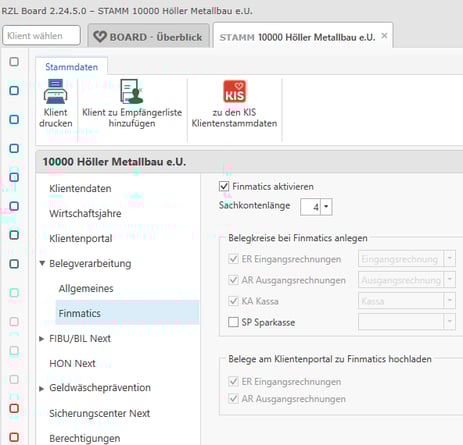Close the STAMM 10000 Höller Metallbau tab
The width and height of the screenshot is (463, 445).
click(384, 36)
